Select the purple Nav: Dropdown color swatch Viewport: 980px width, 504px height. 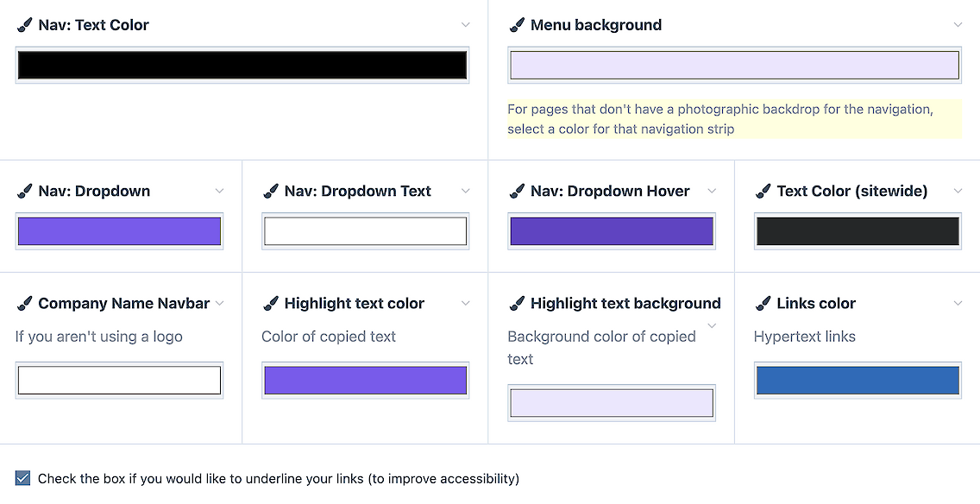tap(119, 231)
